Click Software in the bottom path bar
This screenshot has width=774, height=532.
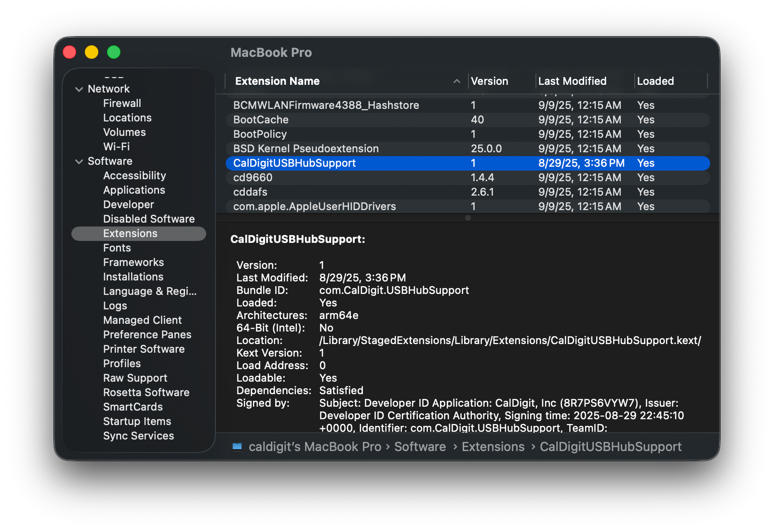click(x=420, y=447)
